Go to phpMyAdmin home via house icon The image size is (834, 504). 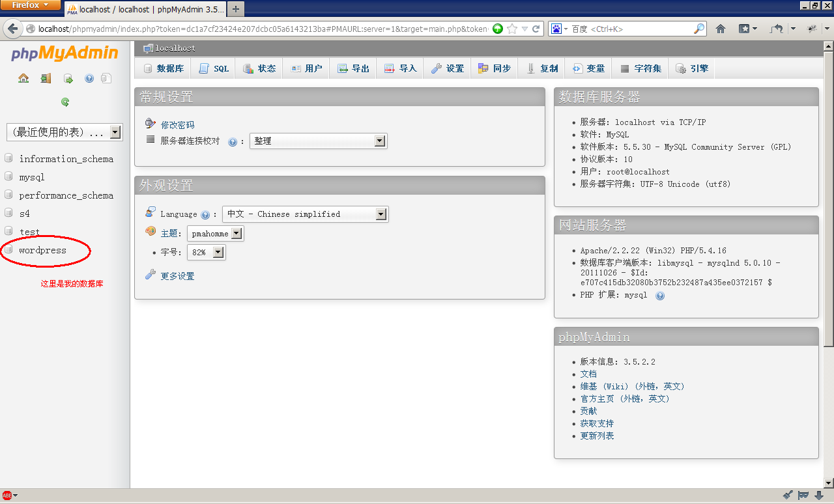pos(23,78)
